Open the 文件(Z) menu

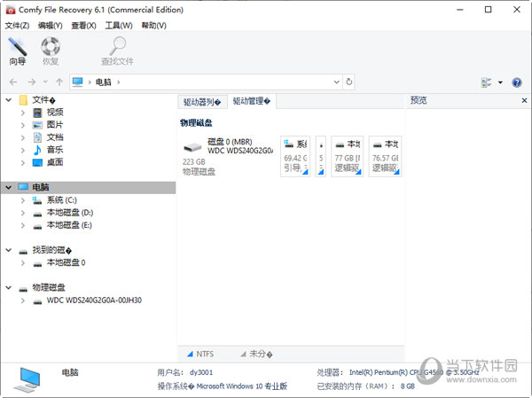click(17, 26)
